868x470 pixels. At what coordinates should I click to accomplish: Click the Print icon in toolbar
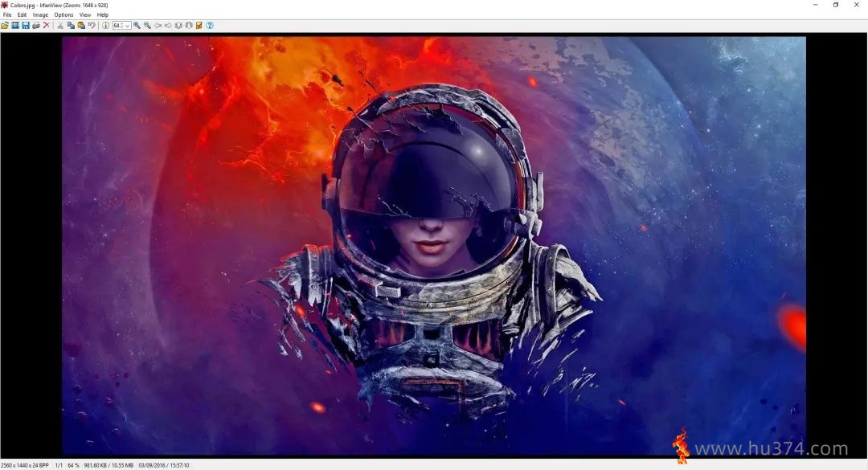click(36, 26)
